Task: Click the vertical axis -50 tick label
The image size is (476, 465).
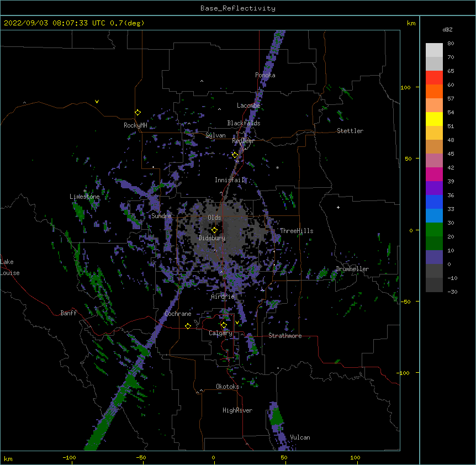Action: [405, 302]
